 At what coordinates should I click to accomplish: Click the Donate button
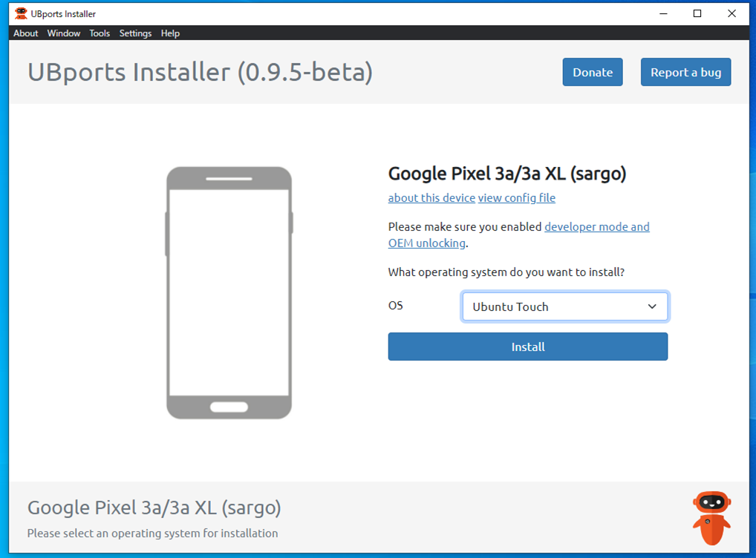[593, 72]
